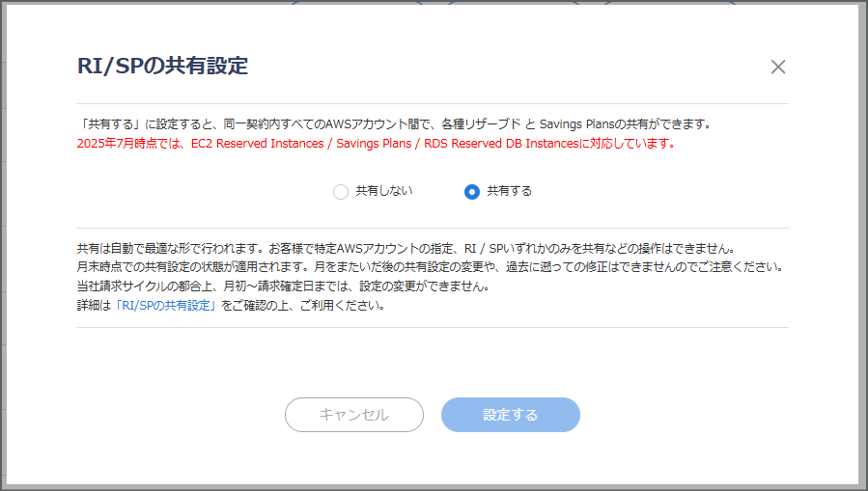Click the 共有する option label text

point(509,191)
